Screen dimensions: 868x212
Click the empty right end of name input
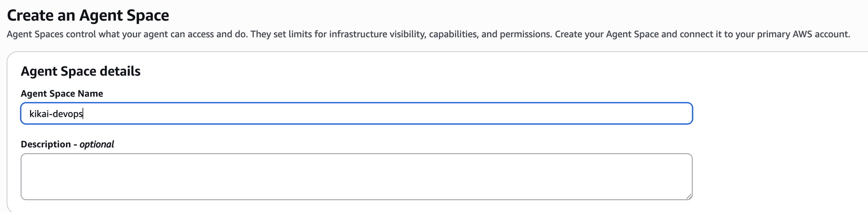click(x=636, y=113)
